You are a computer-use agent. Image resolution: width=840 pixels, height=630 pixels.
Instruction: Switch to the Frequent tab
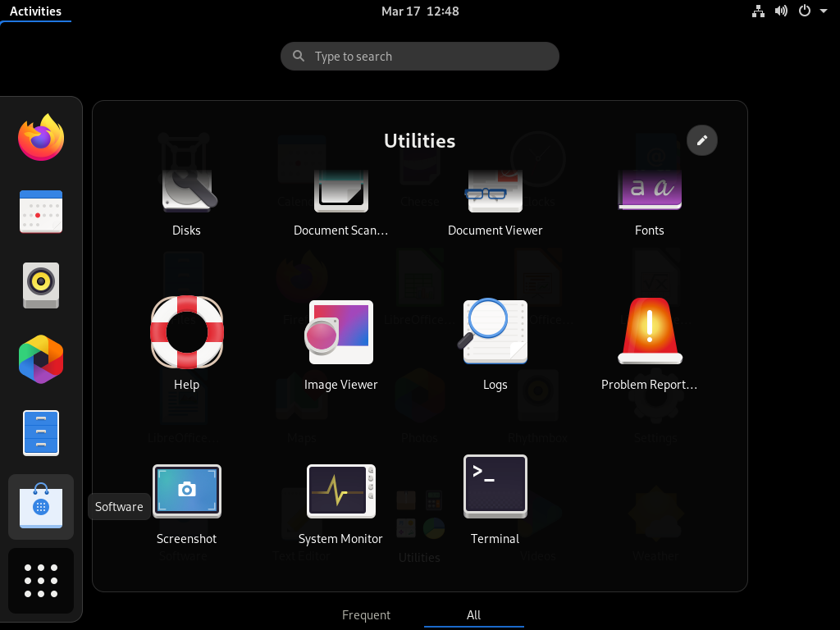367,615
